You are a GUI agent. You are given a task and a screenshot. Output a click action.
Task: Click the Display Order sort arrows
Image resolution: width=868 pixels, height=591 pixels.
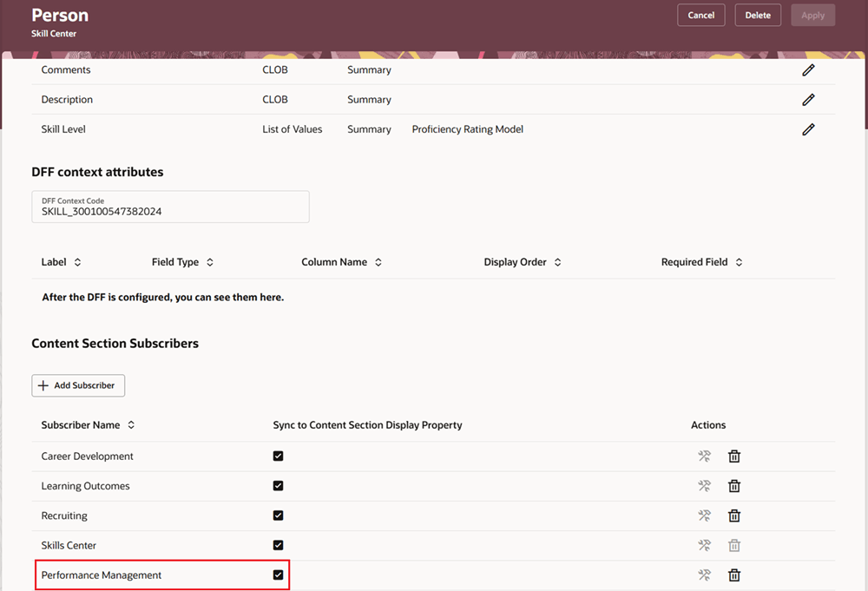pyautogui.click(x=556, y=261)
